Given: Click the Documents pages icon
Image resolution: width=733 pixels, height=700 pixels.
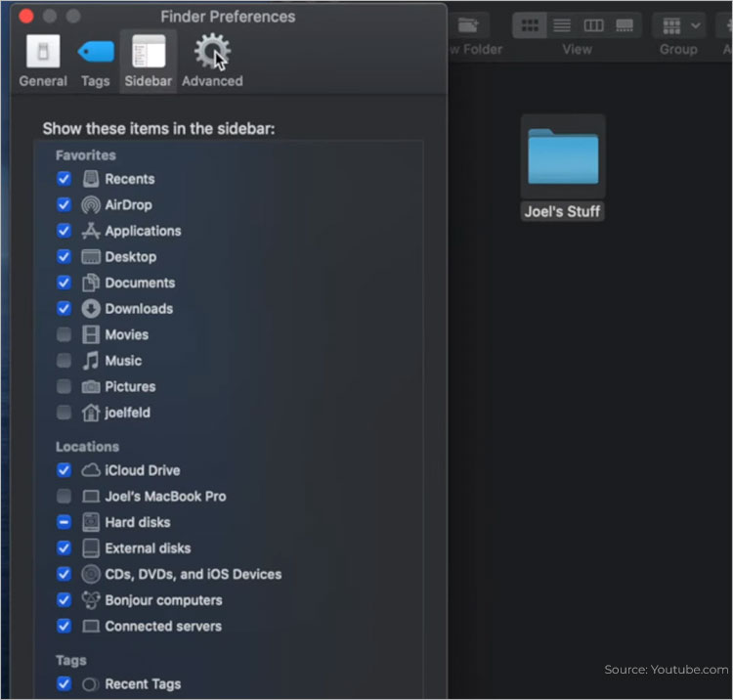Looking at the screenshot, I should (x=91, y=283).
